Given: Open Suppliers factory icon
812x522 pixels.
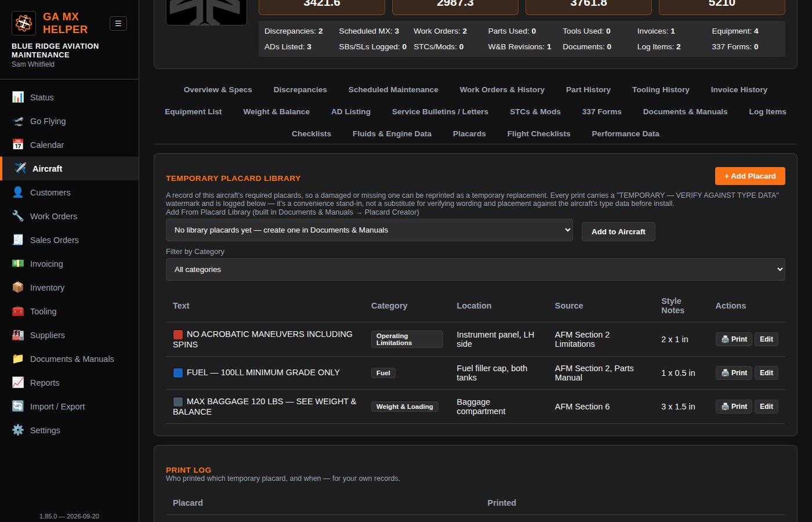Looking at the screenshot, I should click(18, 335).
